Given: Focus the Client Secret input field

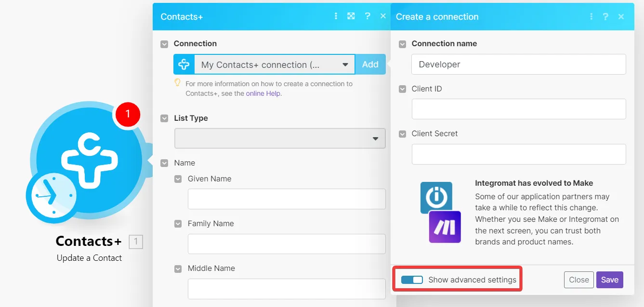Looking at the screenshot, I should tap(519, 154).
